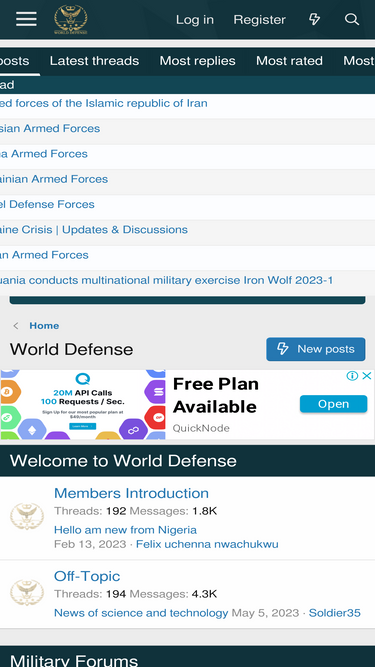
Task: Select the partially visible posts tab
Action: pos(15,61)
